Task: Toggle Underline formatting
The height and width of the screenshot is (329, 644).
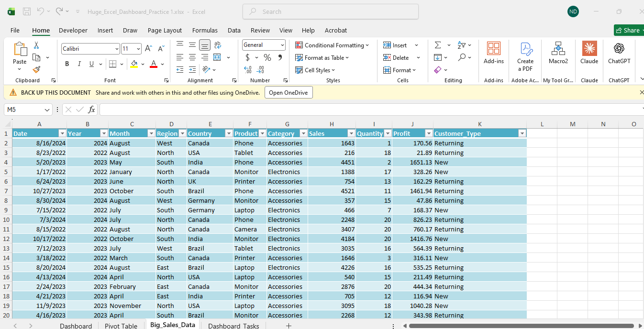Action: click(x=91, y=64)
